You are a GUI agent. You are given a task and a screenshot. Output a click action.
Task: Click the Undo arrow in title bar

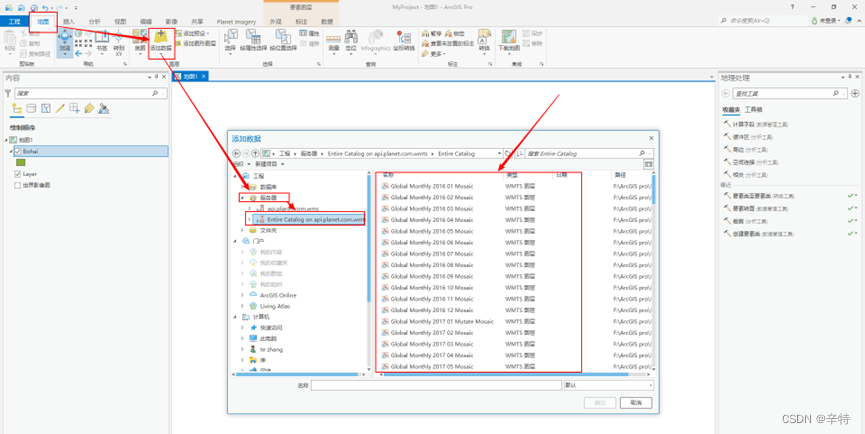click(x=45, y=7)
